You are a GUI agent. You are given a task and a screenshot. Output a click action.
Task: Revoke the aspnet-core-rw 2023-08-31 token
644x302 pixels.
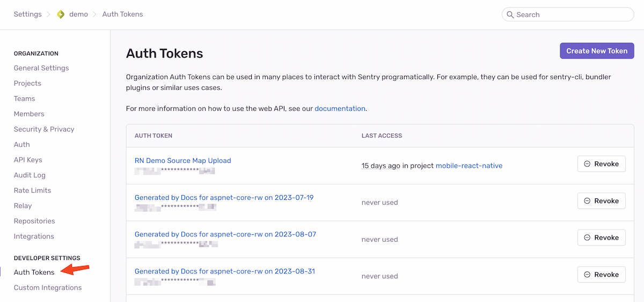601,275
